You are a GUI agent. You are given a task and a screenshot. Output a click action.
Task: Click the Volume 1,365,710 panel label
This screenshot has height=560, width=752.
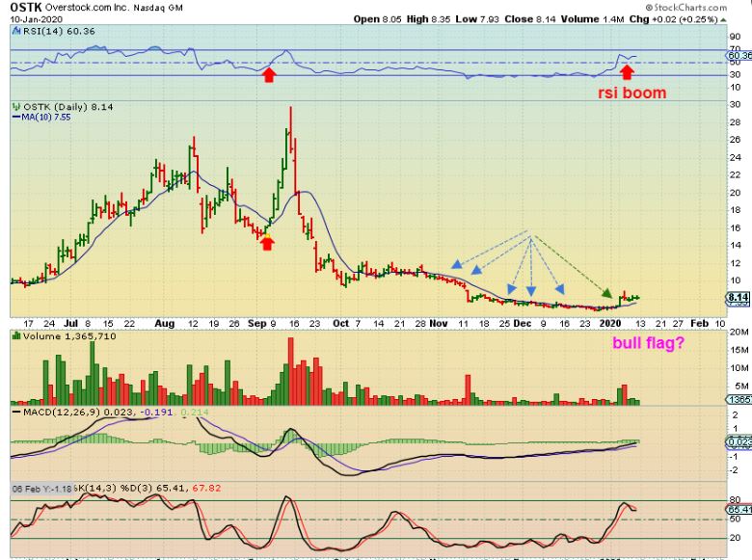[69, 336]
